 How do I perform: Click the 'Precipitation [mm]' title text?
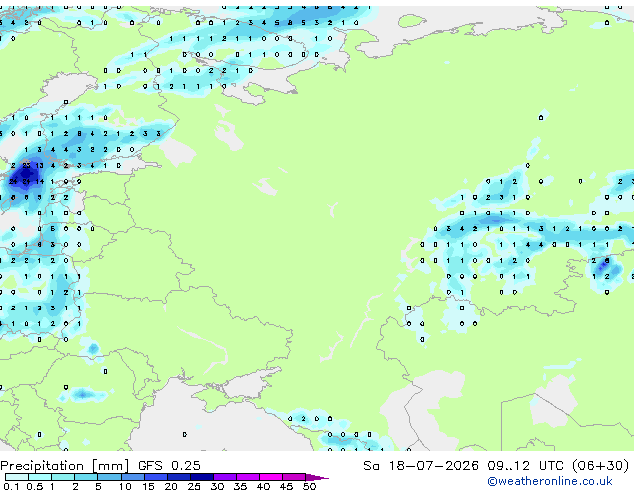tap(65, 466)
